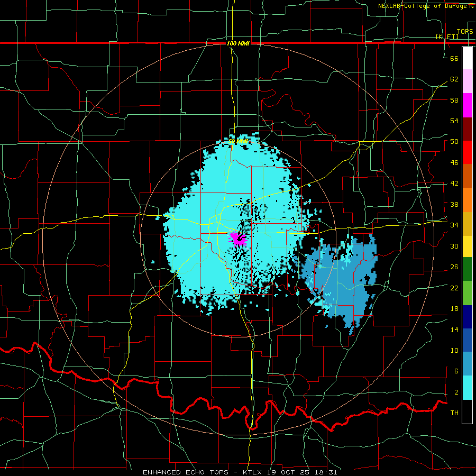Click the legend label 58
The width and height of the screenshot is (476, 476).
pos(454,100)
